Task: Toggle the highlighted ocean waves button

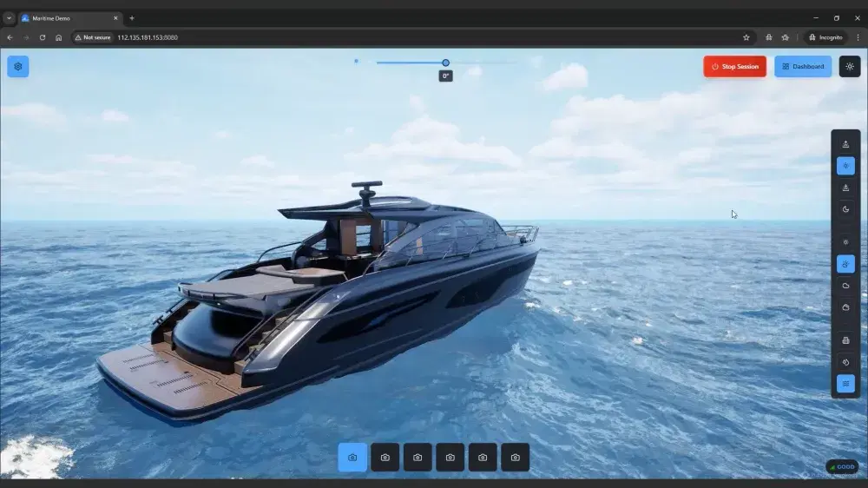Action: [x=845, y=384]
